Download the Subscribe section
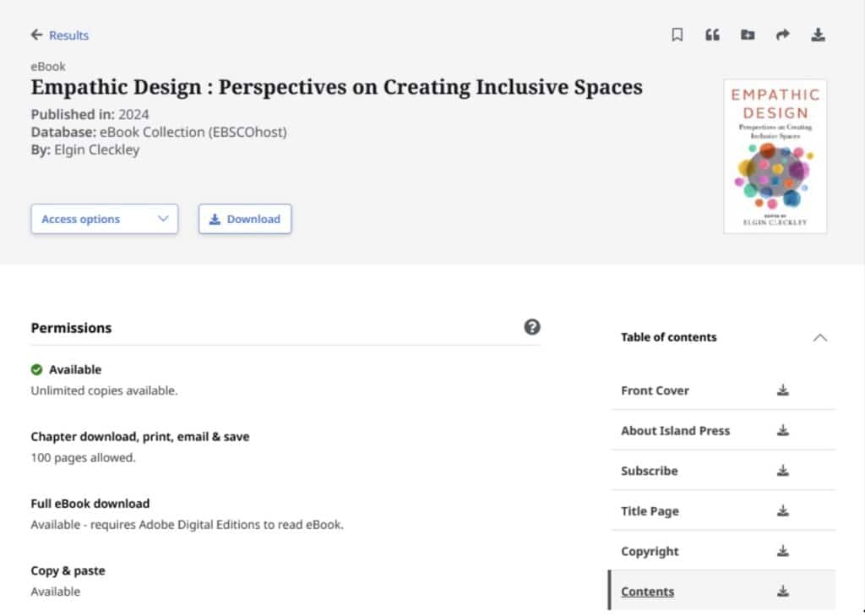The height and width of the screenshot is (616, 865). 783,471
